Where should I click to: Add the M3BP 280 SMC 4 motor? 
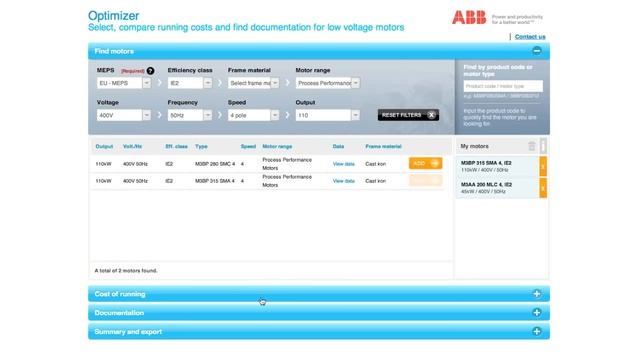point(425,163)
